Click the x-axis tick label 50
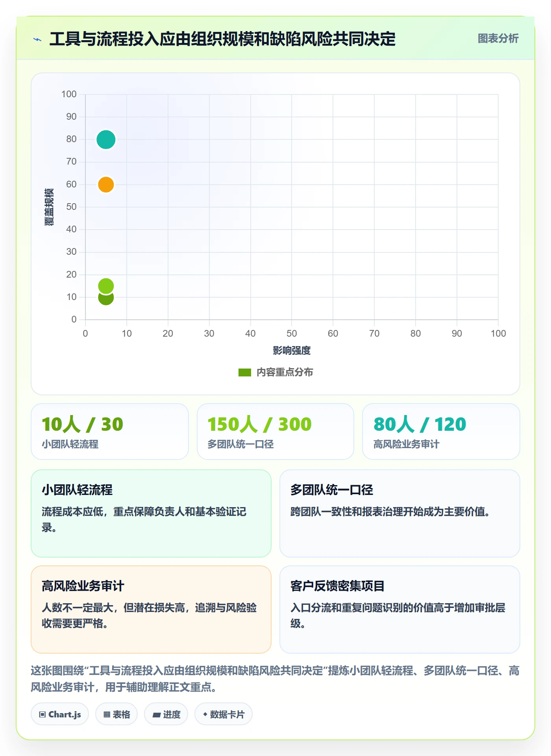Image resolution: width=551 pixels, height=756 pixels. pos(292,334)
